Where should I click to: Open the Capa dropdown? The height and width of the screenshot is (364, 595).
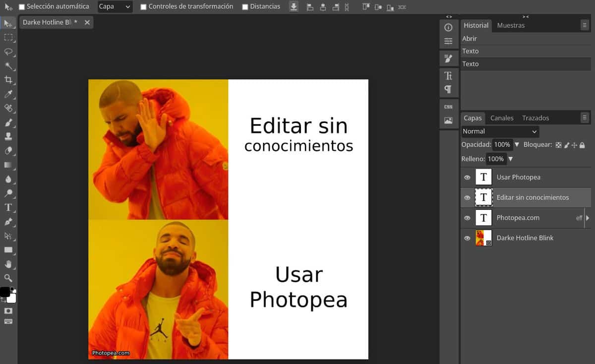tap(115, 6)
